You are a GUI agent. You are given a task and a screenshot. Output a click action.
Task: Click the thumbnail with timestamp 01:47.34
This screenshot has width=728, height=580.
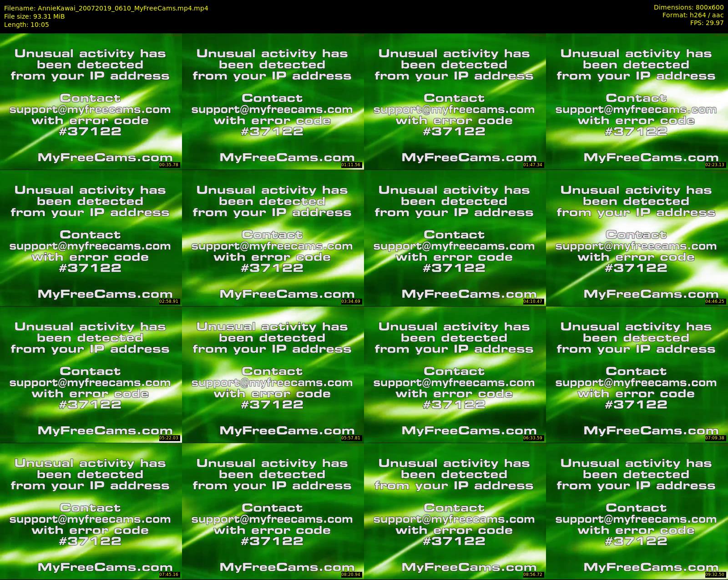tap(455, 101)
